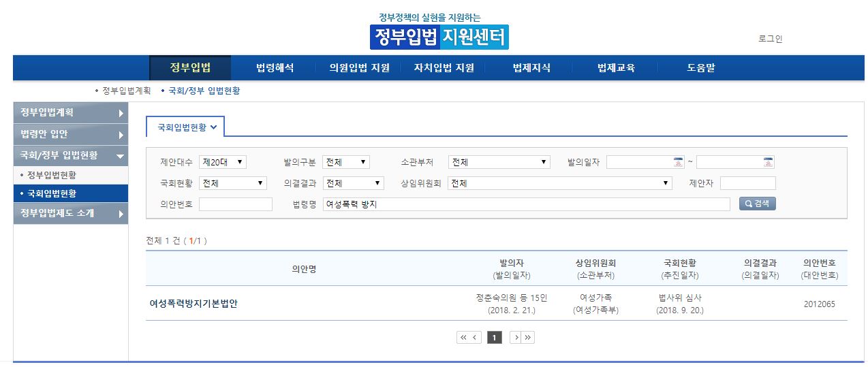The width and height of the screenshot is (868, 367).
Task: Click 의안번호 cell 2012065
Action: tap(819, 304)
